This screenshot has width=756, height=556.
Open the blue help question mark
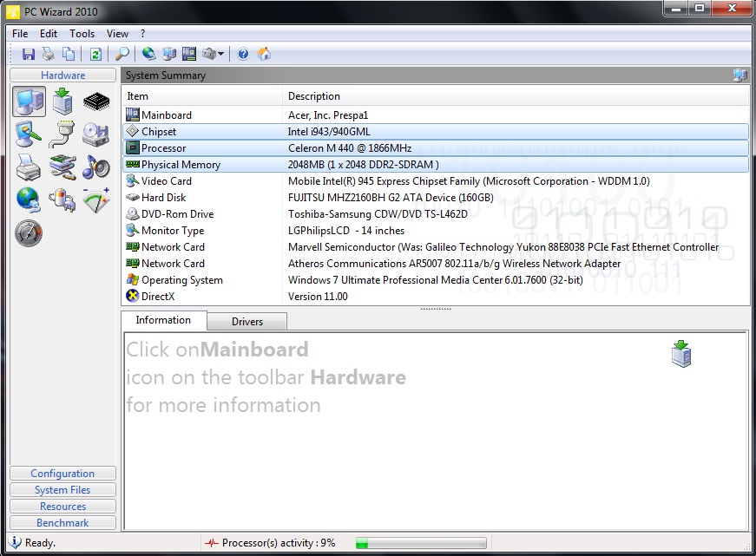244,54
